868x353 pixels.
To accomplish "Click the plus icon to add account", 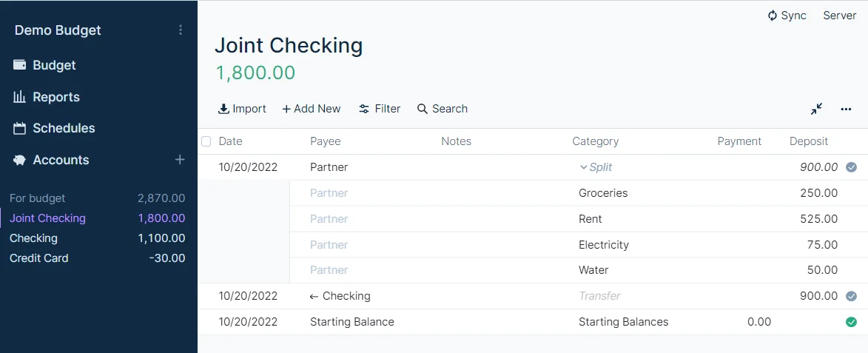I will (180, 160).
